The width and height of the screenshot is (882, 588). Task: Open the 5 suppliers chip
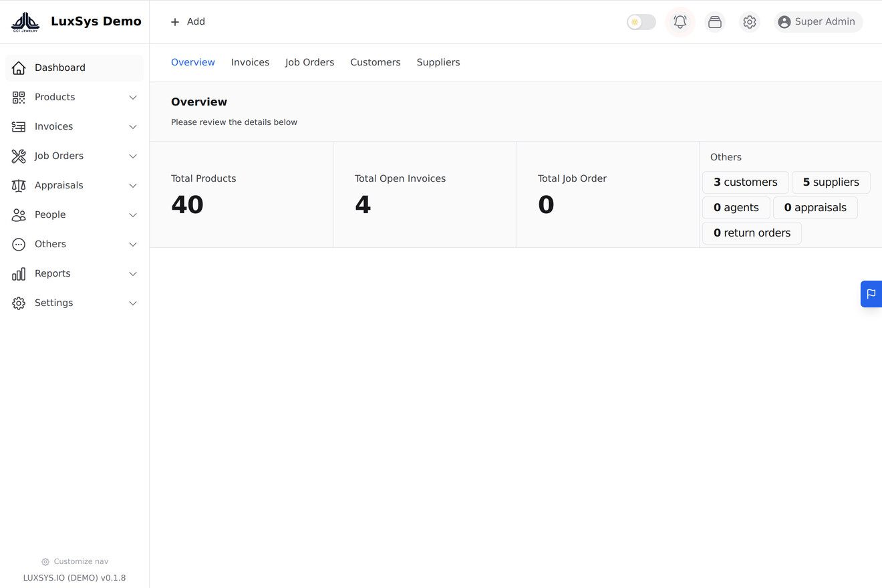pos(831,182)
